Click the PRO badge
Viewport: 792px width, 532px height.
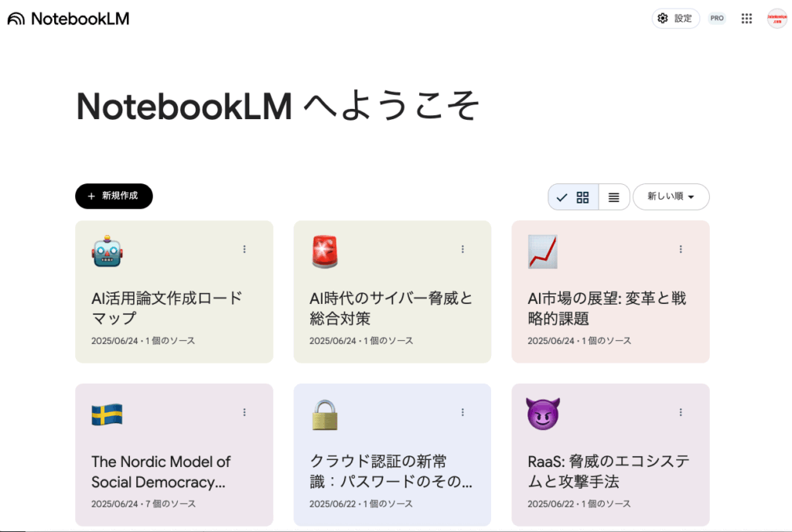(717, 19)
